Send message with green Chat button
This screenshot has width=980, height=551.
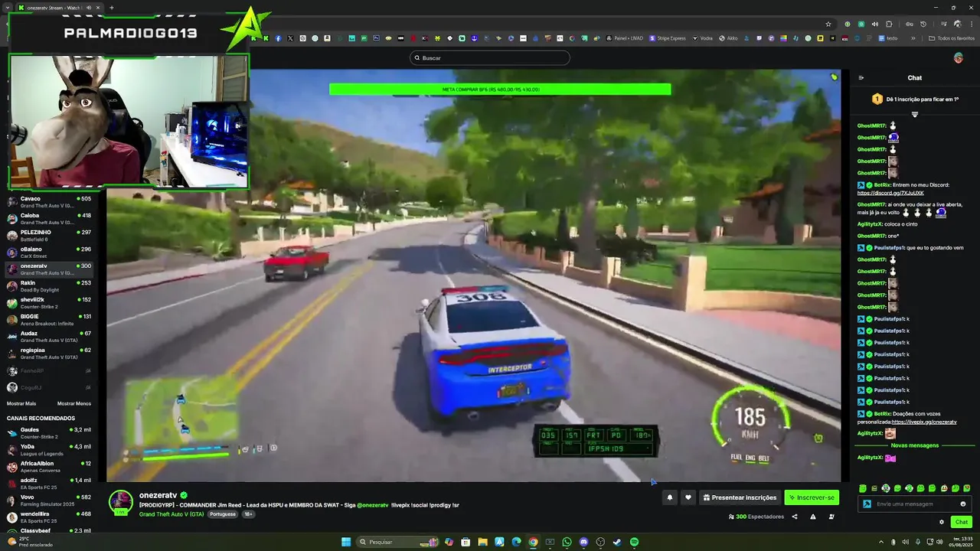961,522
